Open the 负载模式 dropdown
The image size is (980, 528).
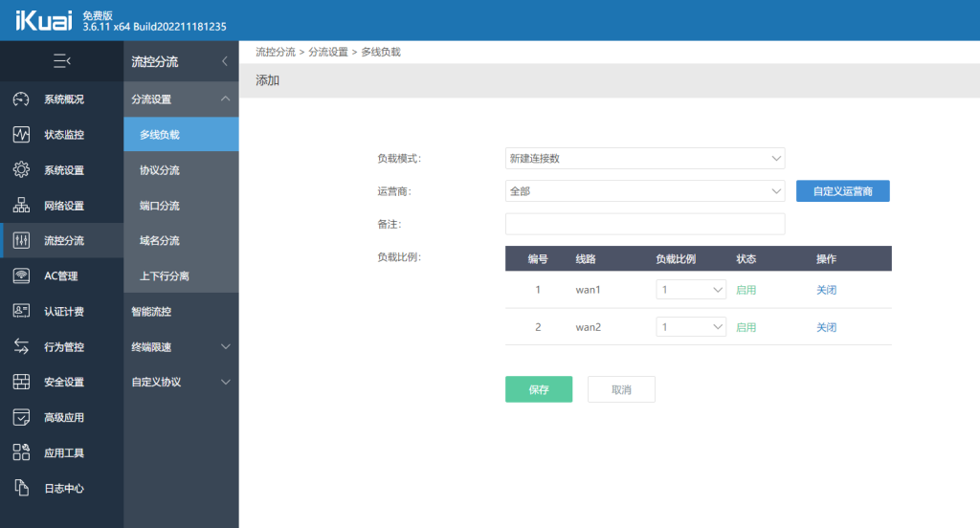click(645, 158)
